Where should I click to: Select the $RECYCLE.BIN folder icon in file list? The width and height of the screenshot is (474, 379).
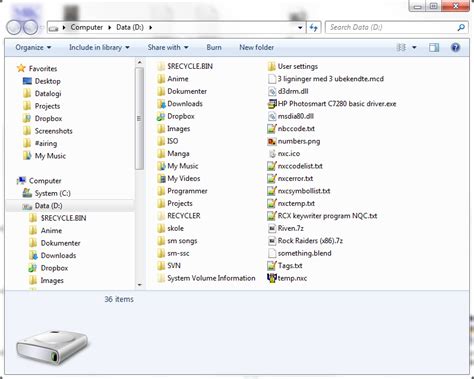[x=161, y=66]
